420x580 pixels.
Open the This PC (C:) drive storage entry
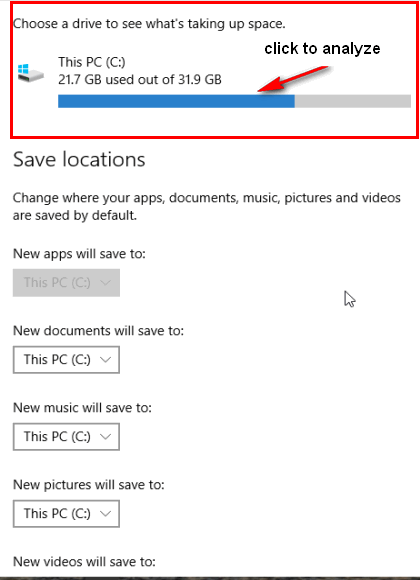[x=214, y=81]
